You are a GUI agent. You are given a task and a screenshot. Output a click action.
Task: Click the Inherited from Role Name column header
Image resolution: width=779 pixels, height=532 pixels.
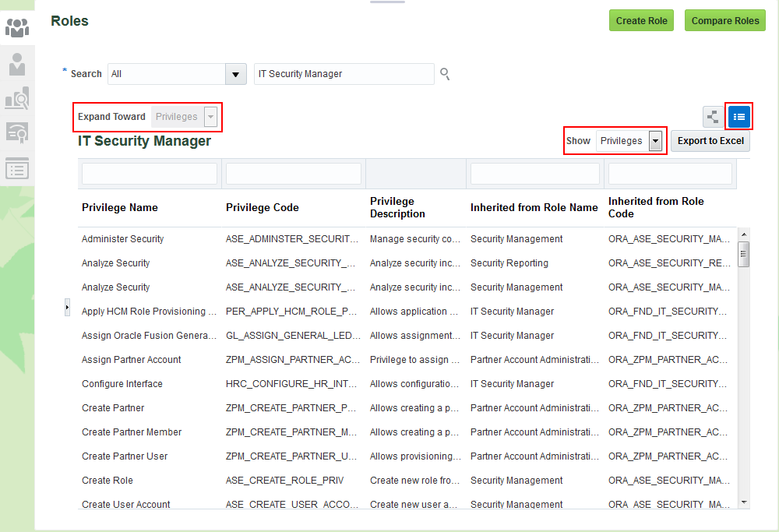click(x=534, y=207)
